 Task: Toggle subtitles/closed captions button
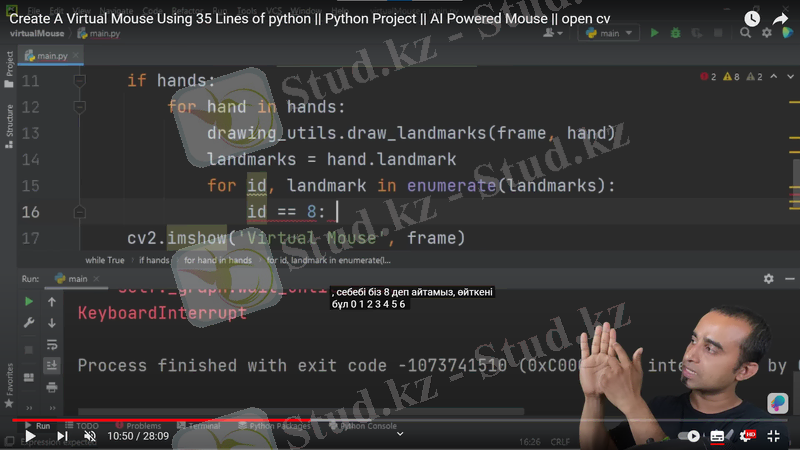(717, 436)
